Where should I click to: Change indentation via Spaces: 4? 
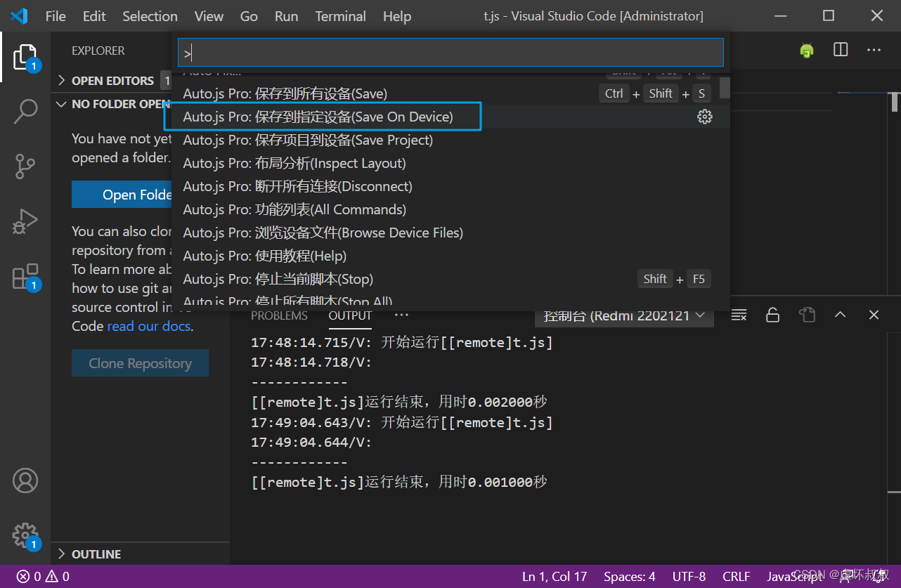630,577
